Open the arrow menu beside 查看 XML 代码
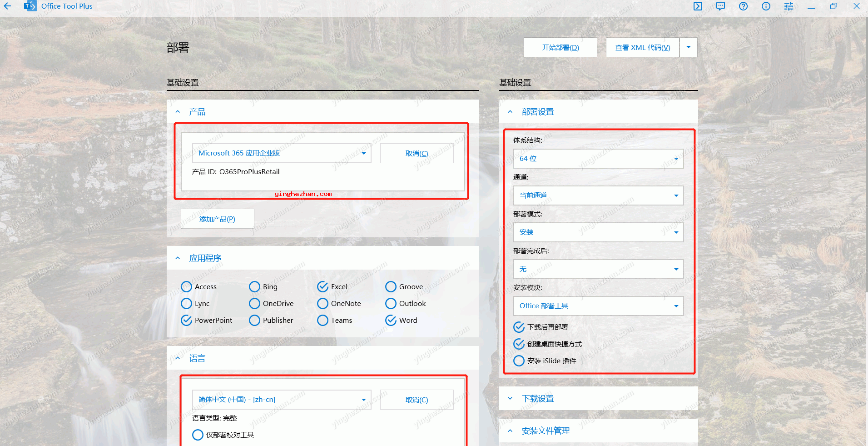 689,47
